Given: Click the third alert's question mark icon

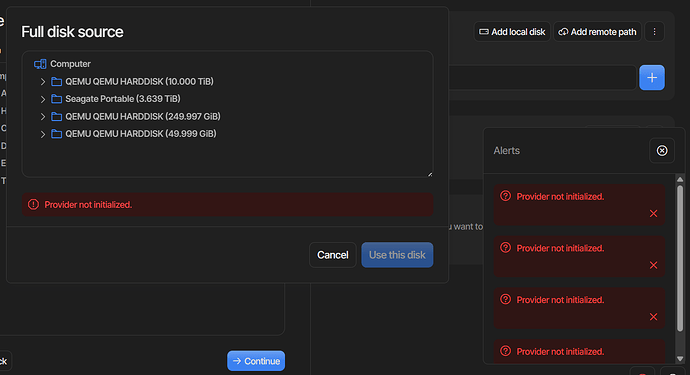Looking at the screenshot, I should click(506, 299).
